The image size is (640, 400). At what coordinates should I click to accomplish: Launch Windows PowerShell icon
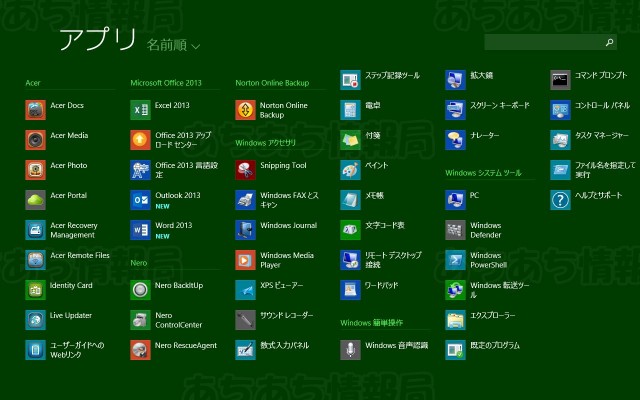pyautogui.click(x=455, y=260)
